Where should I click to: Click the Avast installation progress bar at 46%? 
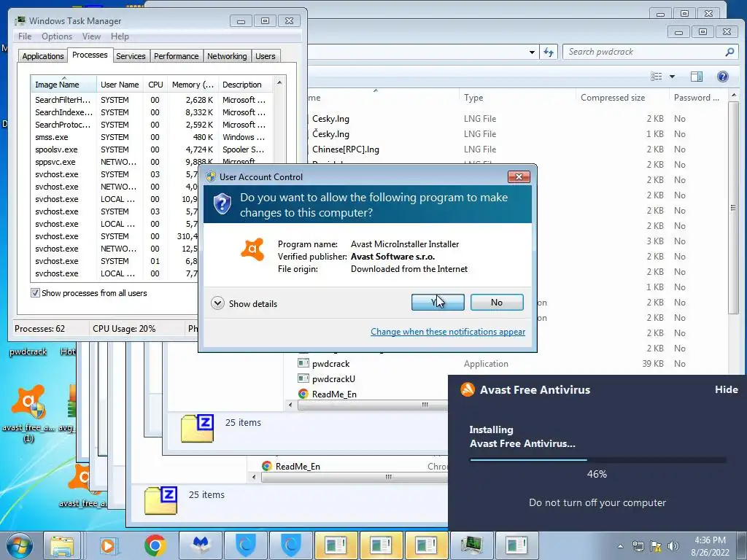(598, 460)
